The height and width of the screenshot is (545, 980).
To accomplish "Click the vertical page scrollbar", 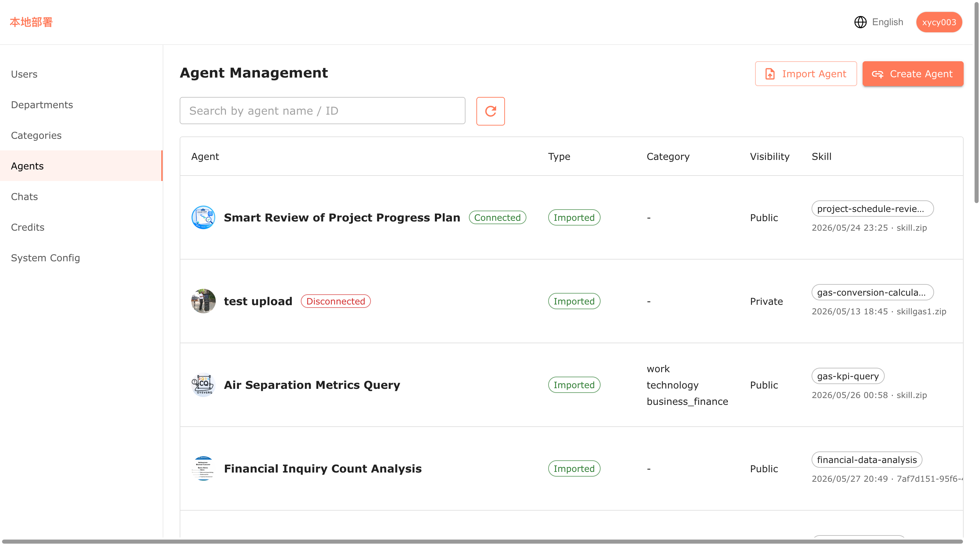I will point(976,103).
